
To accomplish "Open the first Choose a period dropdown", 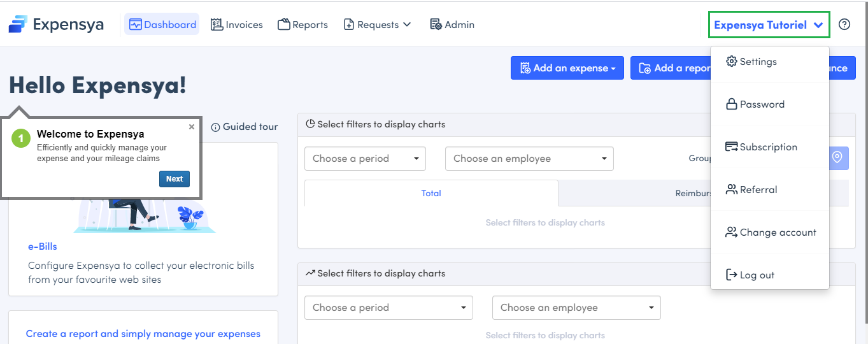I will pyautogui.click(x=365, y=159).
